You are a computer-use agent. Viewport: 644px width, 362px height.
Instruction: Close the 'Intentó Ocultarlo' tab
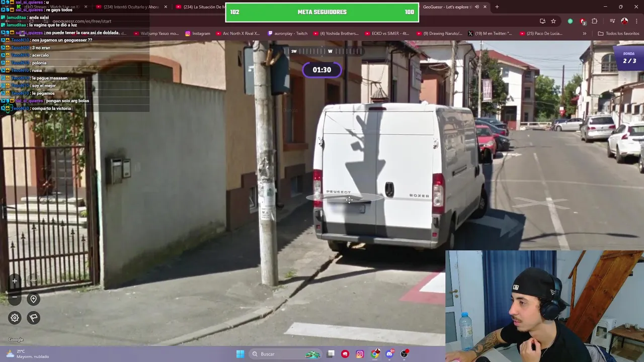pyautogui.click(x=166, y=7)
